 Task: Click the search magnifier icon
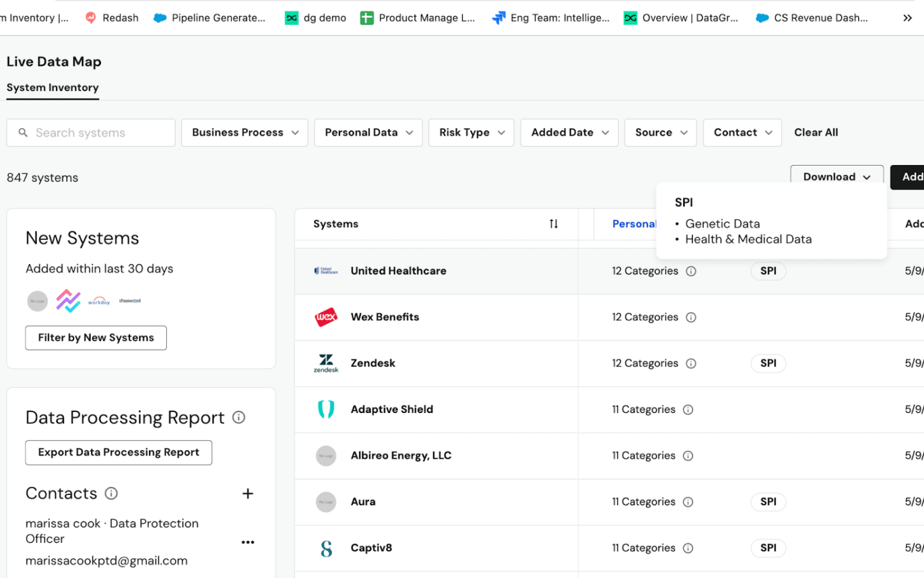coord(23,132)
